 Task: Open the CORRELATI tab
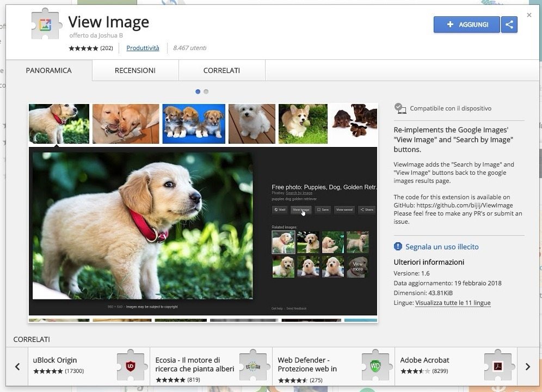click(221, 70)
